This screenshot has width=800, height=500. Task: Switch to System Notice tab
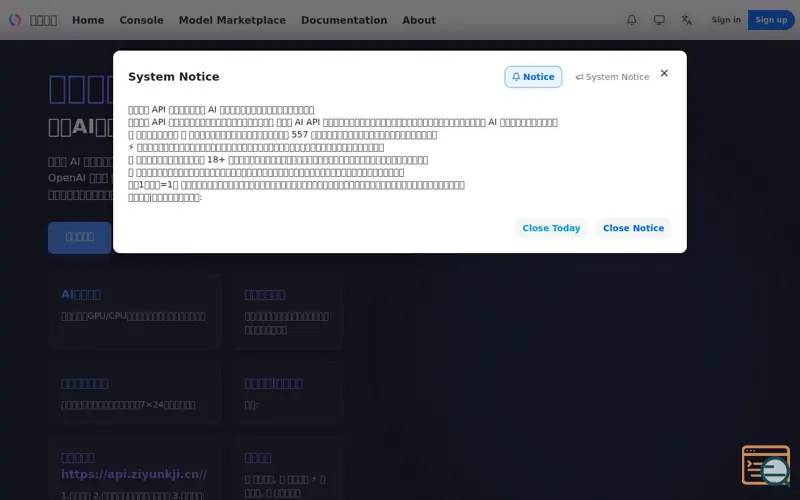point(612,77)
